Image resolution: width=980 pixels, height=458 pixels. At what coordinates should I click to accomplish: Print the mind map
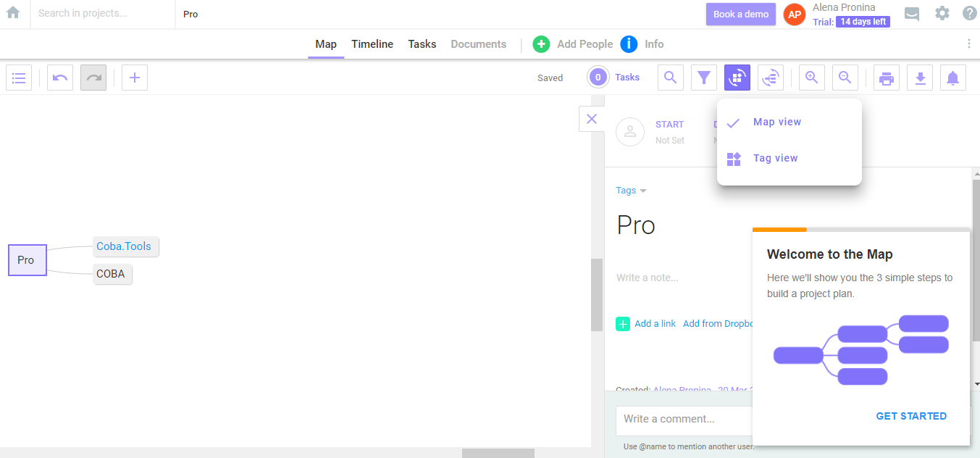tap(887, 78)
